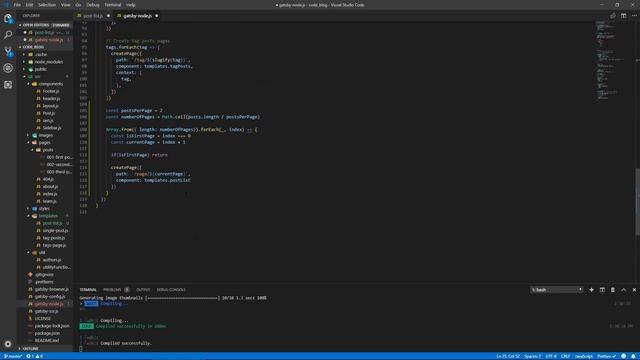This screenshot has width=640, height=360.
Task: Open gatsby-config.js in the explorer
Action: tap(50, 297)
